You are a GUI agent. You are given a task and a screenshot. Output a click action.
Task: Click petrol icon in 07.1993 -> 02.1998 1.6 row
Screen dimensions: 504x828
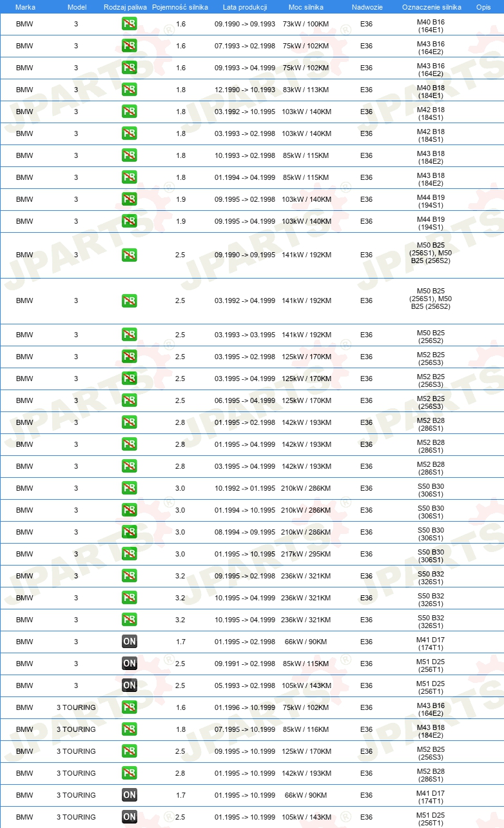(x=129, y=46)
